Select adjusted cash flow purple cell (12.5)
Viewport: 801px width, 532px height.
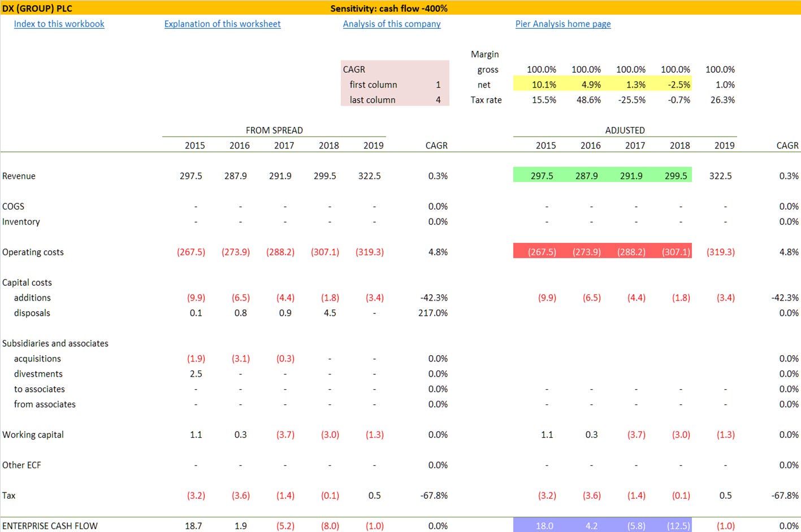678,526
